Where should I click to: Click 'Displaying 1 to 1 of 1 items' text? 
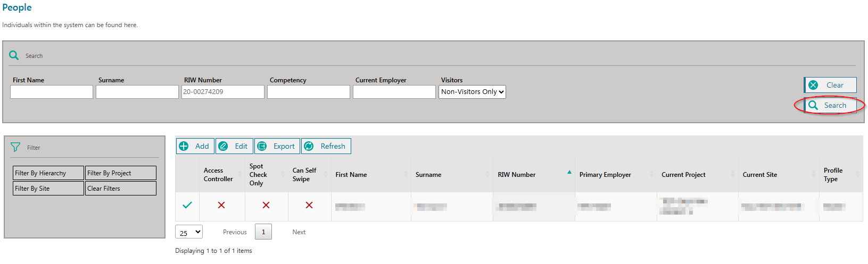point(213,251)
